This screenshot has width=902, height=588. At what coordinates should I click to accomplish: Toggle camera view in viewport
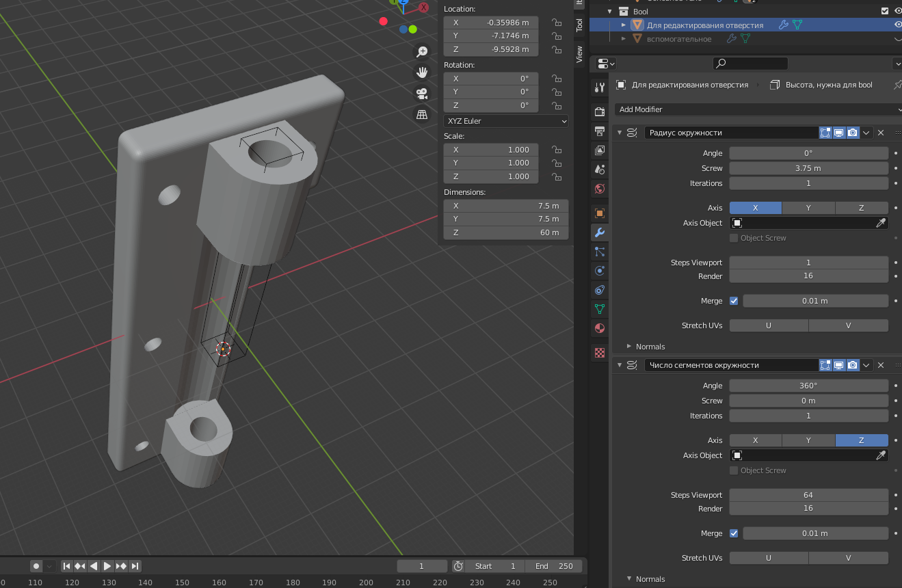point(422,93)
